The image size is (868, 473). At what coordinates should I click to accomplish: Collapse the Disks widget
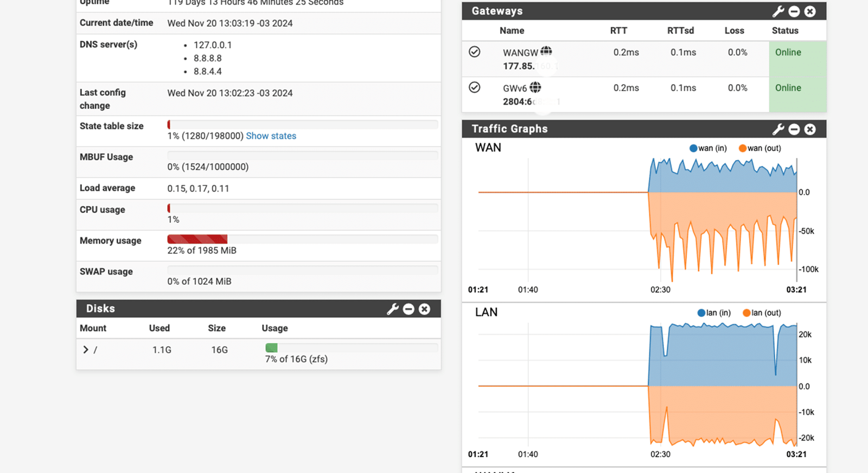click(409, 309)
